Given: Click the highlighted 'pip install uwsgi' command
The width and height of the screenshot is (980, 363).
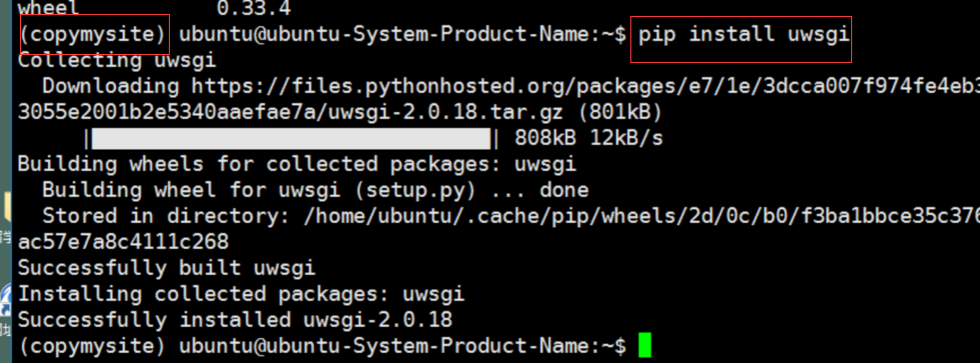Looking at the screenshot, I should (744, 34).
